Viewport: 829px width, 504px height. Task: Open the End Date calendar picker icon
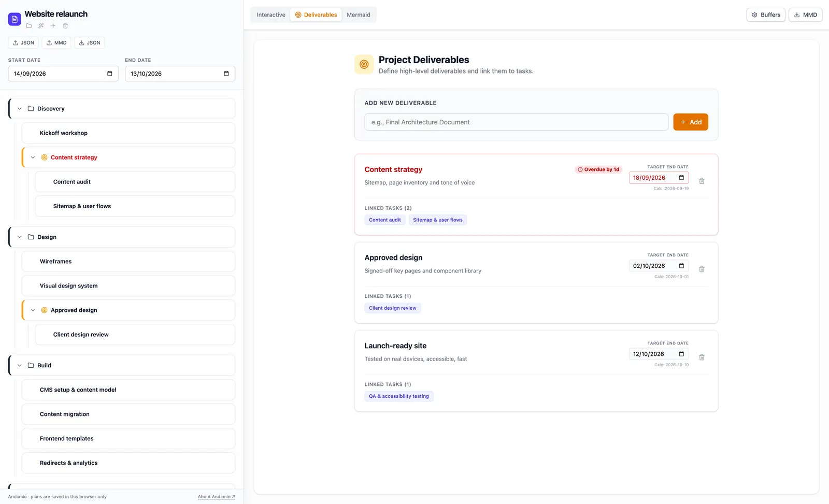click(226, 74)
